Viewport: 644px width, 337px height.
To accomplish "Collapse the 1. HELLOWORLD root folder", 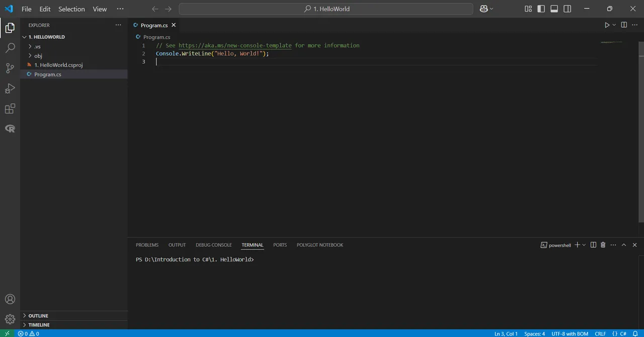I will [74, 37].
